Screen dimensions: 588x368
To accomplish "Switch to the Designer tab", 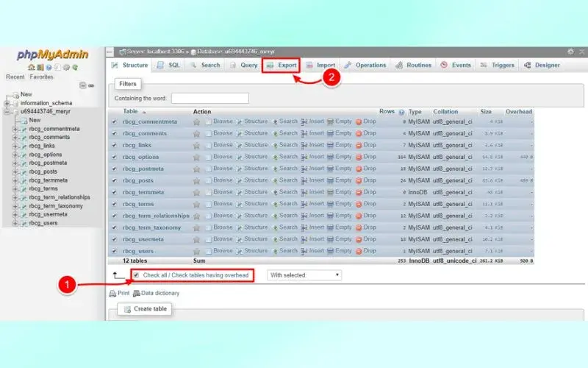I will pos(542,66).
